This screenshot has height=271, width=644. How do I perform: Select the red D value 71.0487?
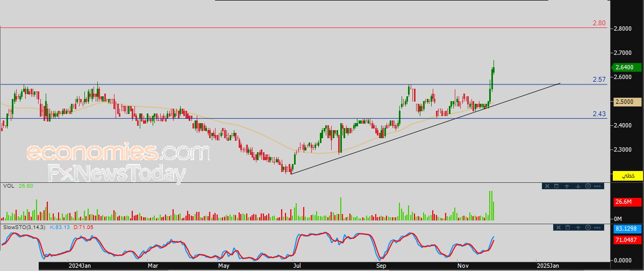coord(627,239)
